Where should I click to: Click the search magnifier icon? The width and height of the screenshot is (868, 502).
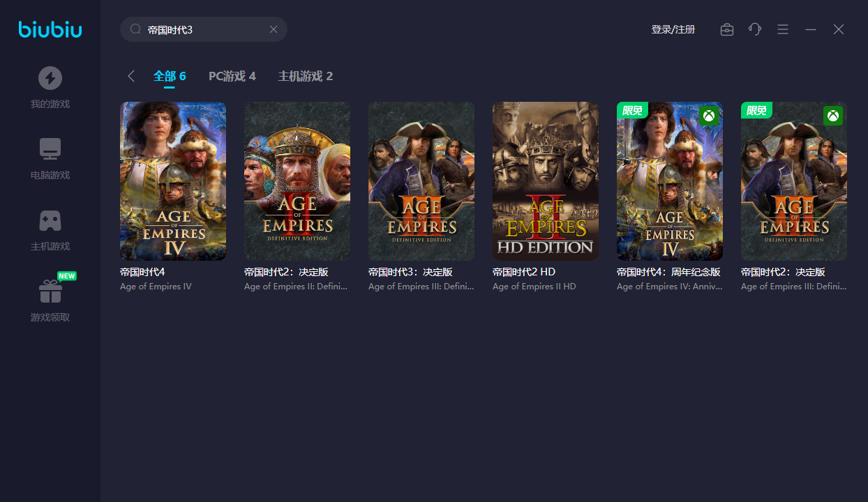click(135, 29)
